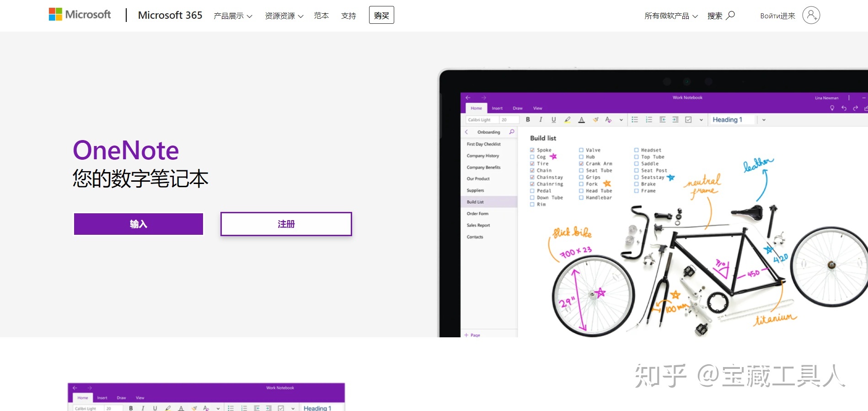
Task: Open the Calibri Light font box in the tablet OneNote toolbar
Action: click(482, 119)
